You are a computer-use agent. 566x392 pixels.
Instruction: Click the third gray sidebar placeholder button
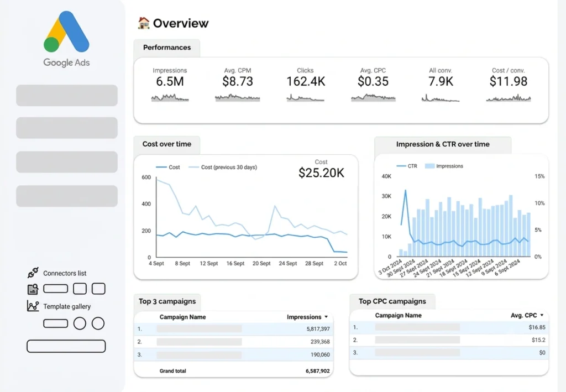click(67, 161)
